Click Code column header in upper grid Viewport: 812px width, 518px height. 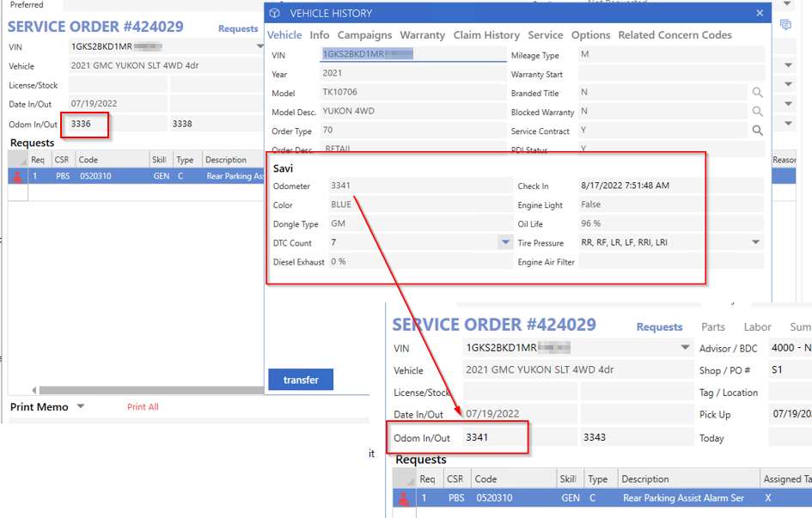tap(113, 160)
